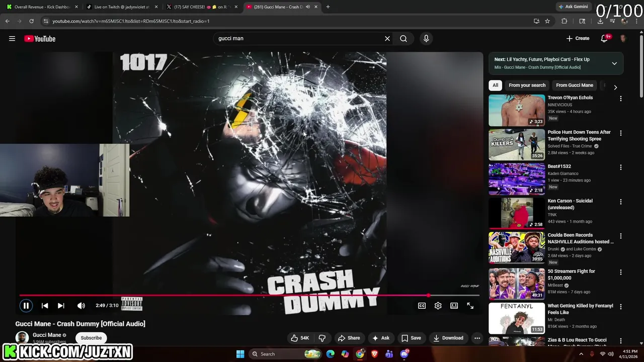Screen dimensions: 644x362
Task: Open 50 Streamers Fight for $1,000,000 title
Action: pyautogui.click(x=572, y=275)
